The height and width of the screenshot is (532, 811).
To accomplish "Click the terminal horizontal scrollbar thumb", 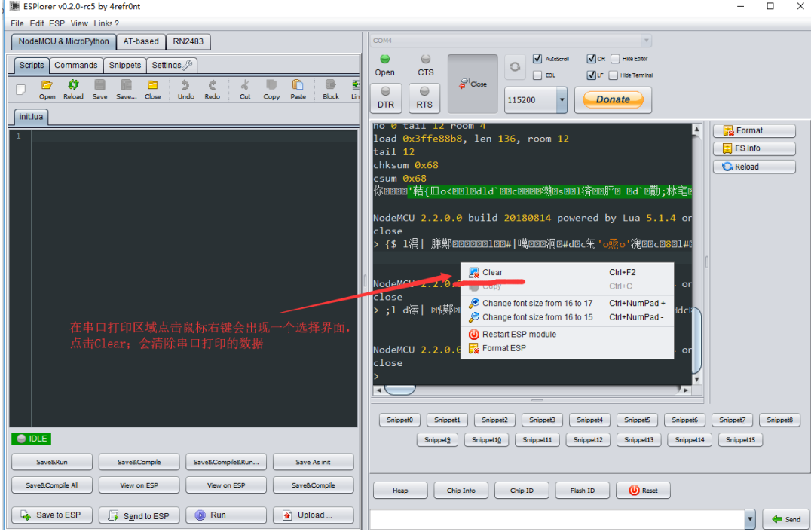I will (399, 390).
